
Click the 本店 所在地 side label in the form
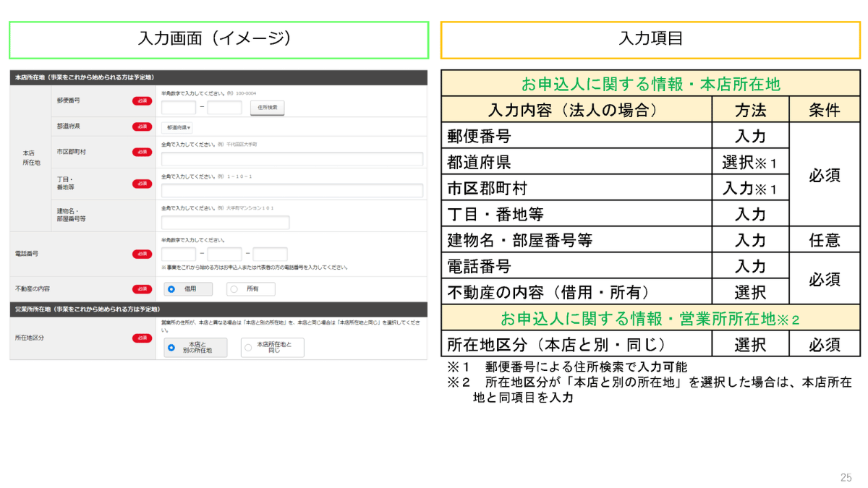tap(30, 158)
